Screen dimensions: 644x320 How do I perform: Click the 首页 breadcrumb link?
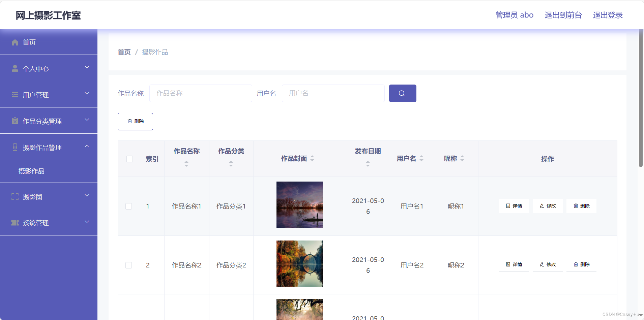(x=124, y=52)
